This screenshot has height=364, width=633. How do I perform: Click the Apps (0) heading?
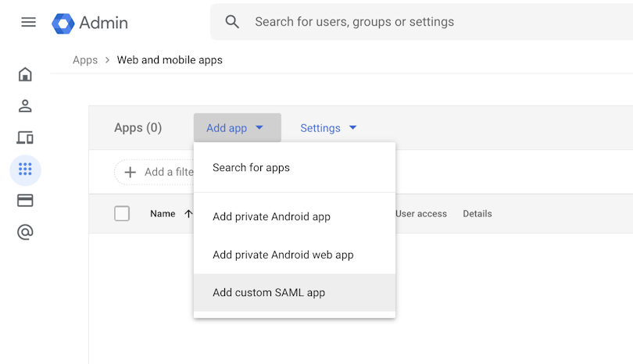[138, 128]
